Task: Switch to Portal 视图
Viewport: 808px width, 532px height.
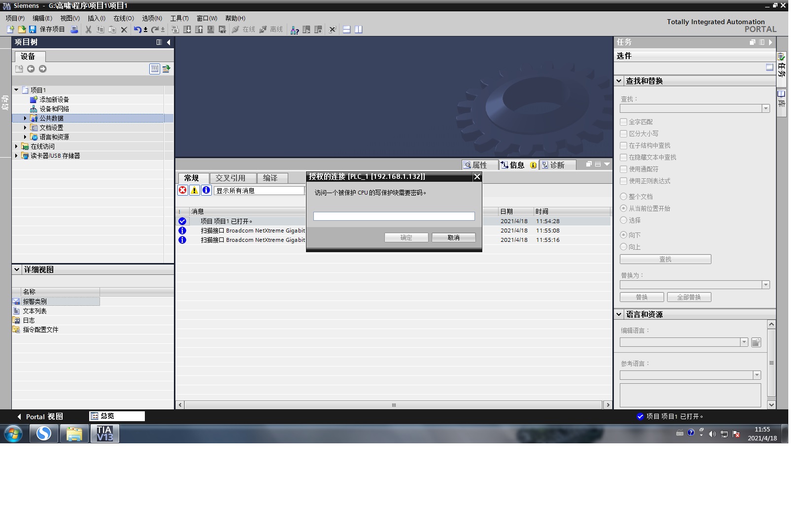Action: coord(40,417)
